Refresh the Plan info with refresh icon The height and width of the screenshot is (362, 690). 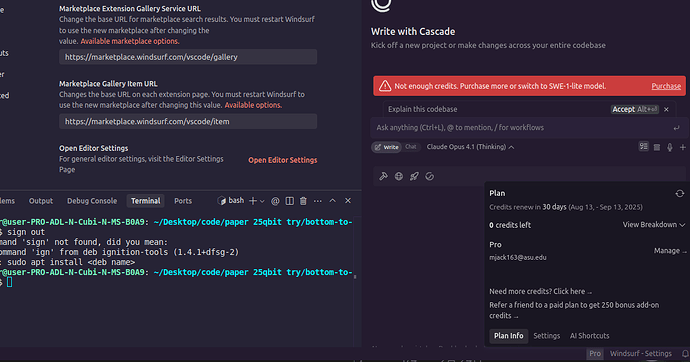pos(679,194)
